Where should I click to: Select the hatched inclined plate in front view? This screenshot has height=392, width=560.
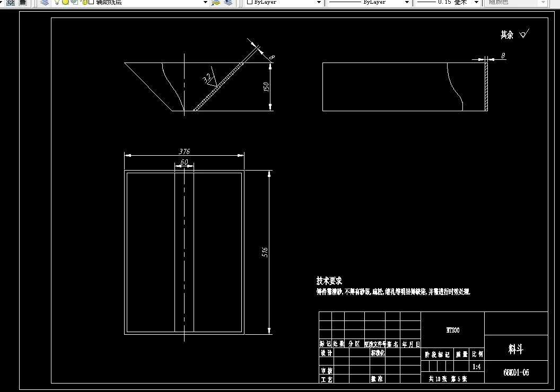218,87
